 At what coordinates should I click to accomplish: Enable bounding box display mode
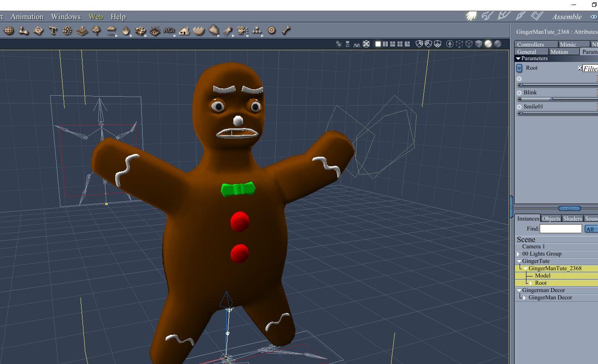pos(459,44)
